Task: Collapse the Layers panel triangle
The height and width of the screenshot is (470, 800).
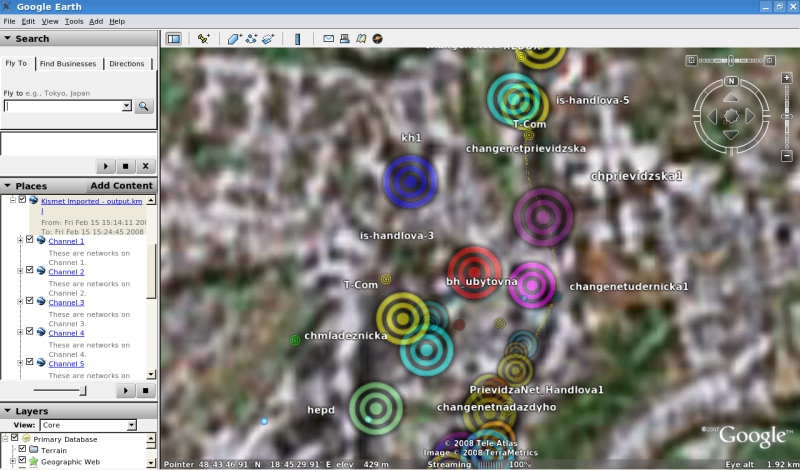Action: (7, 411)
